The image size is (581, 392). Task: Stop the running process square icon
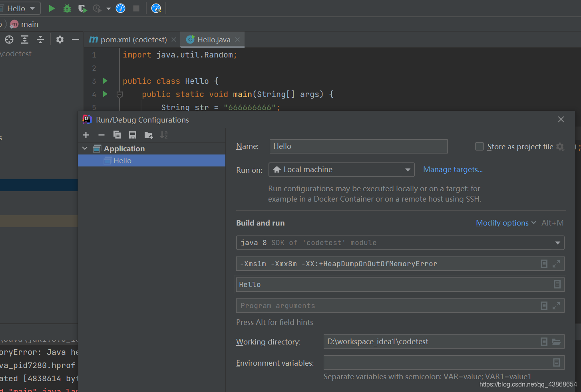pos(136,8)
